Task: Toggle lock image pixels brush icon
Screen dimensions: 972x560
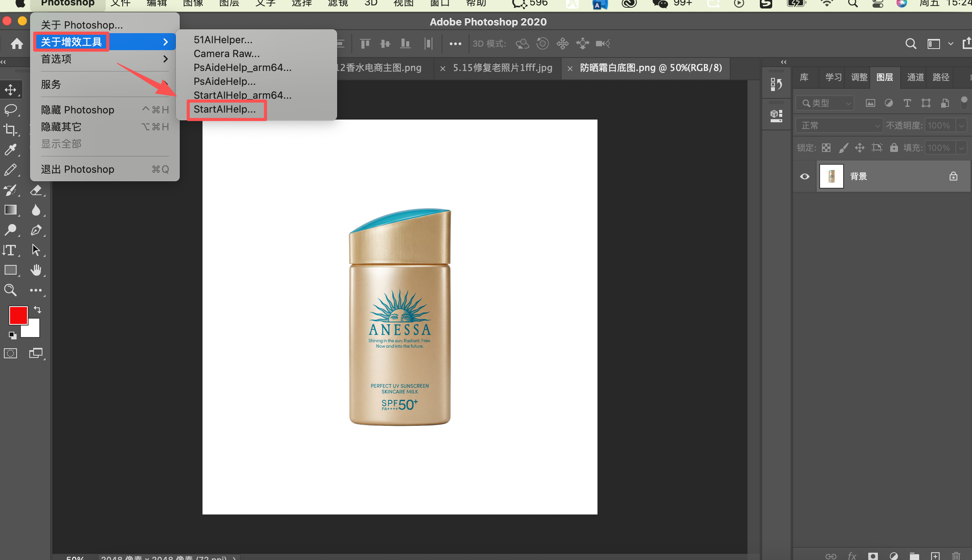Action: tap(843, 148)
